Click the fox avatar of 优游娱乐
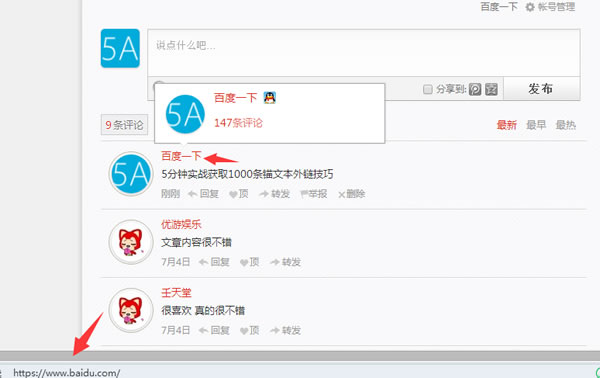The width and height of the screenshot is (600, 378). tap(131, 242)
